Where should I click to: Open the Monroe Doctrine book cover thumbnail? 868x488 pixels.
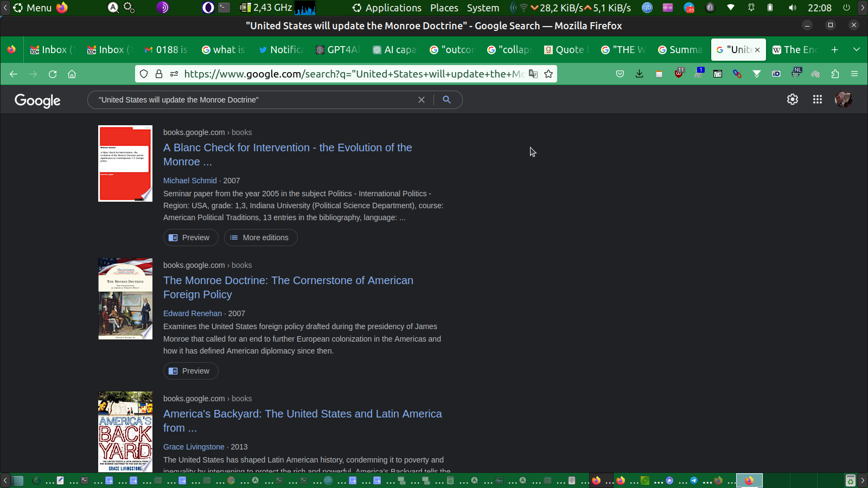(125, 299)
